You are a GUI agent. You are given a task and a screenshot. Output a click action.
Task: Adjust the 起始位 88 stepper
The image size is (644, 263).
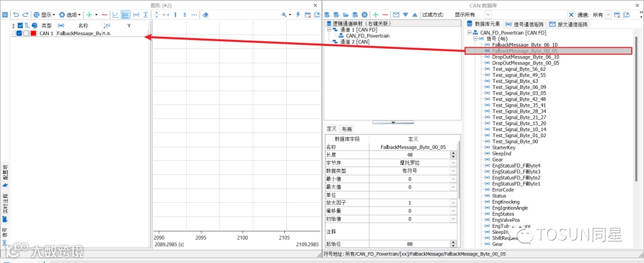click(453, 244)
